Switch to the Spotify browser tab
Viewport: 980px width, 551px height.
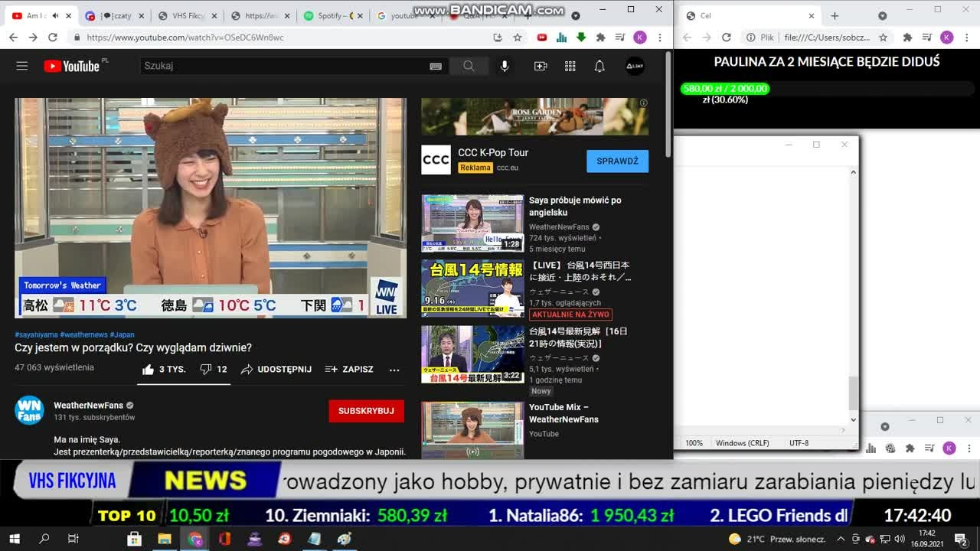click(330, 15)
